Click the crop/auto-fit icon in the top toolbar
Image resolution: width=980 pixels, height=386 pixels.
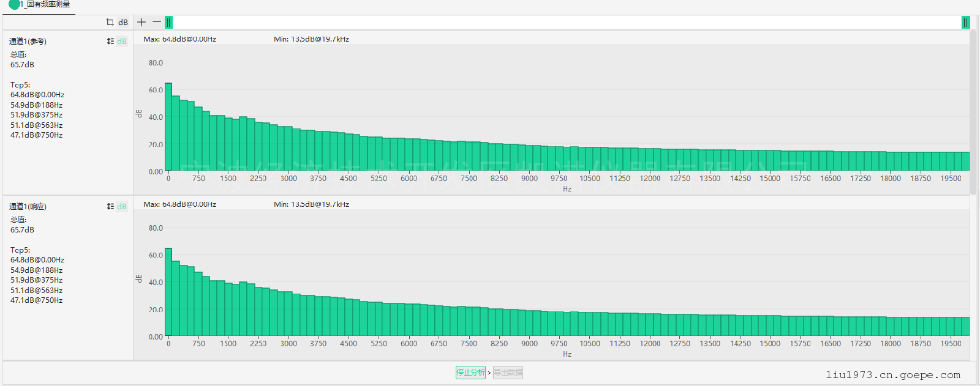pyautogui.click(x=110, y=23)
